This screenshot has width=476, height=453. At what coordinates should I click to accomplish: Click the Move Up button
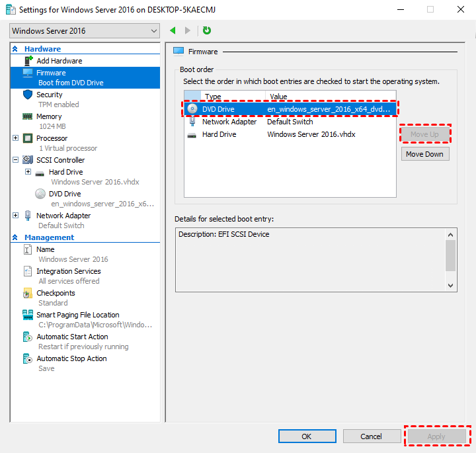424,134
